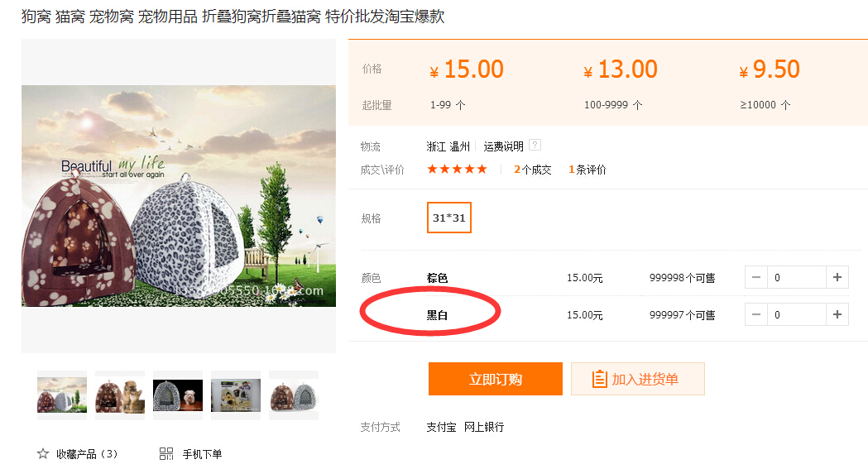Click the favorite star icon

click(43, 453)
